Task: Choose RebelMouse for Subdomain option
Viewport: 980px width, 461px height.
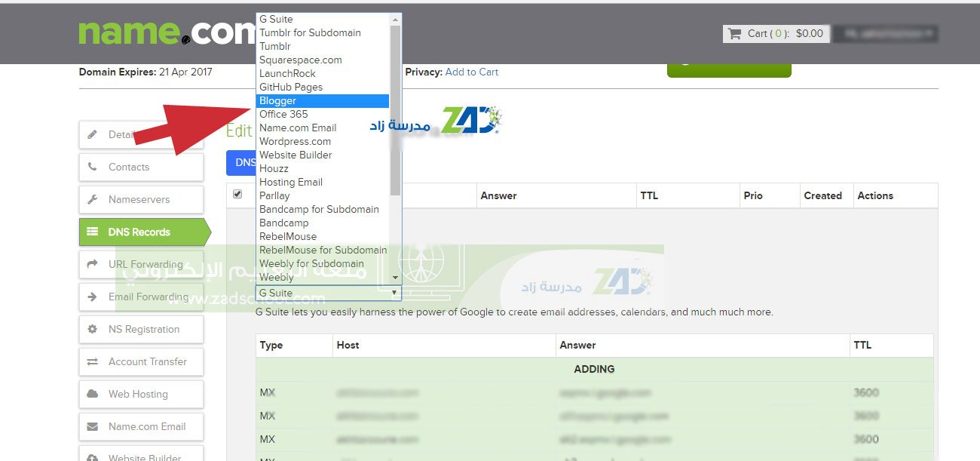Action: pos(323,250)
